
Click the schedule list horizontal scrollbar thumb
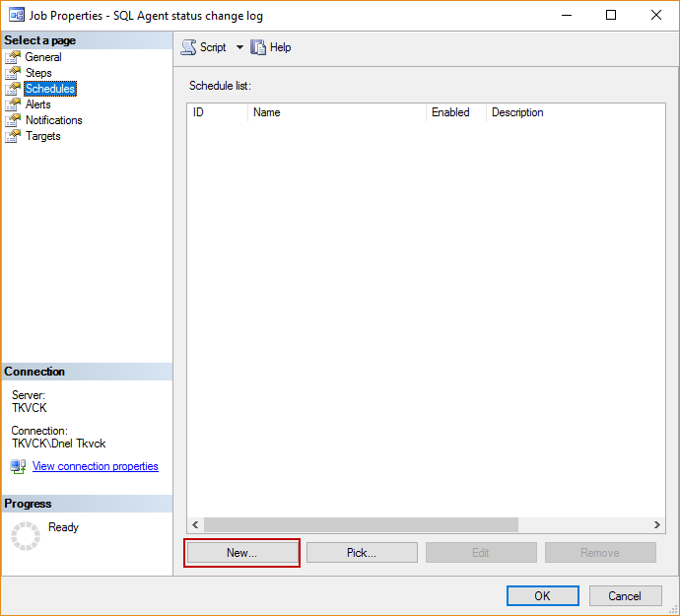point(362,525)
